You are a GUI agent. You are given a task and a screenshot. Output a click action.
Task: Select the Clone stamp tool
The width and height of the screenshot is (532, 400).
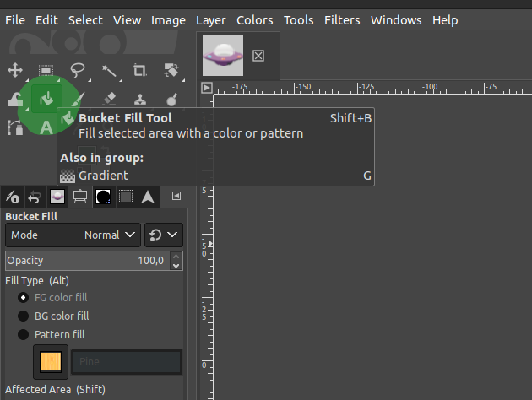140,100
